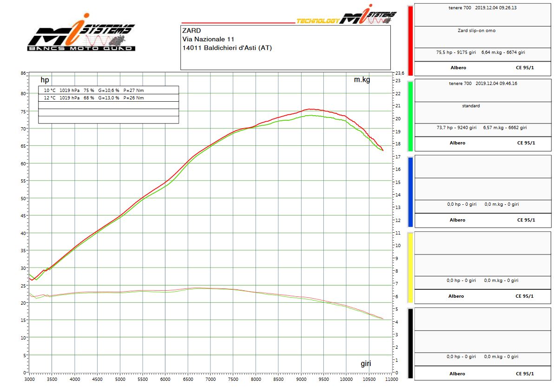558x392 pixels.
Task: Click the '73,7 hp - 9240 giri' result line
Action: [x=480, y=128]
